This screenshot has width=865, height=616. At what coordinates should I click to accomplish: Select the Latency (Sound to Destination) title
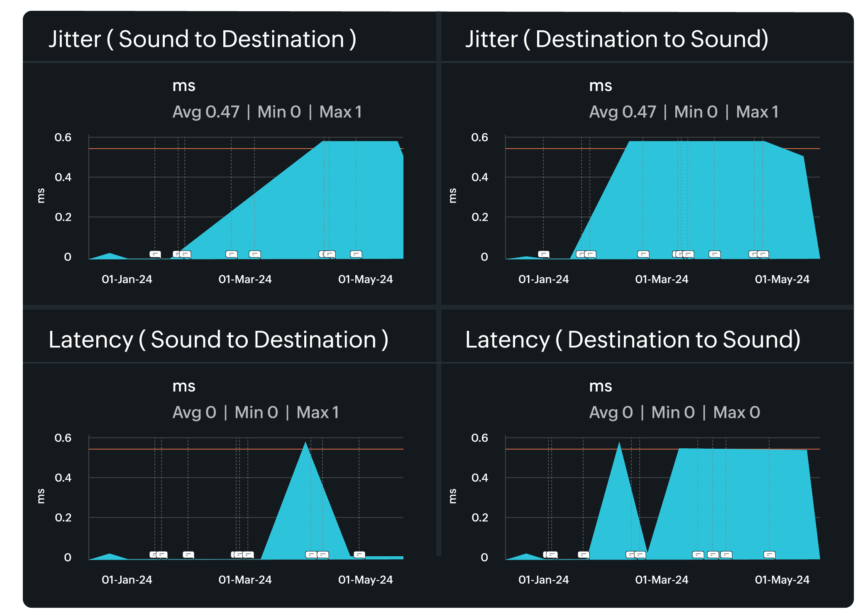(218, 340)
